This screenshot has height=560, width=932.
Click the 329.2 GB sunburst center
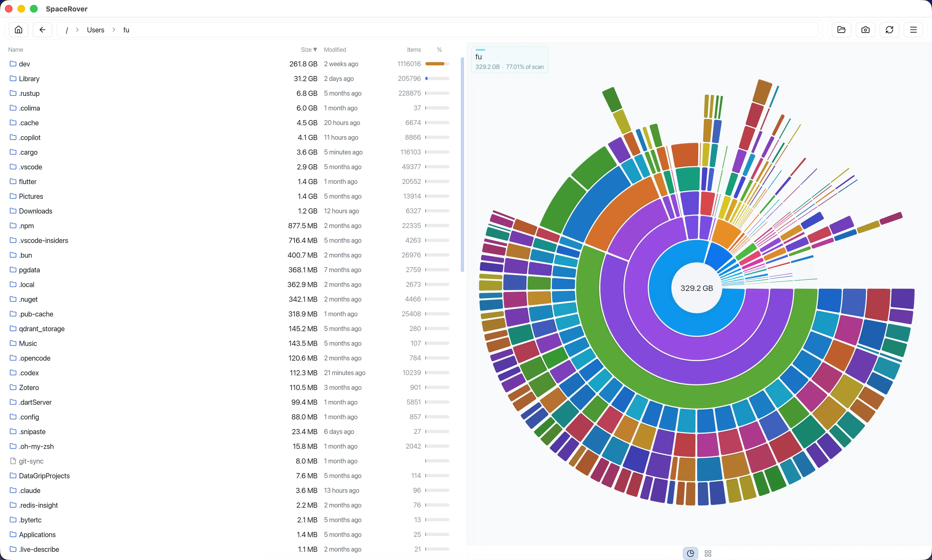[x=697, y=288]
